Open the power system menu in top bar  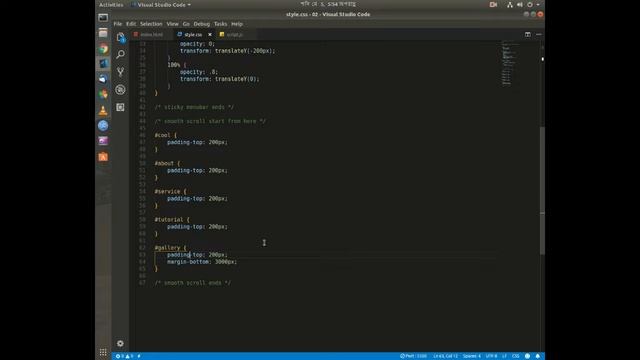click(530, 5)
